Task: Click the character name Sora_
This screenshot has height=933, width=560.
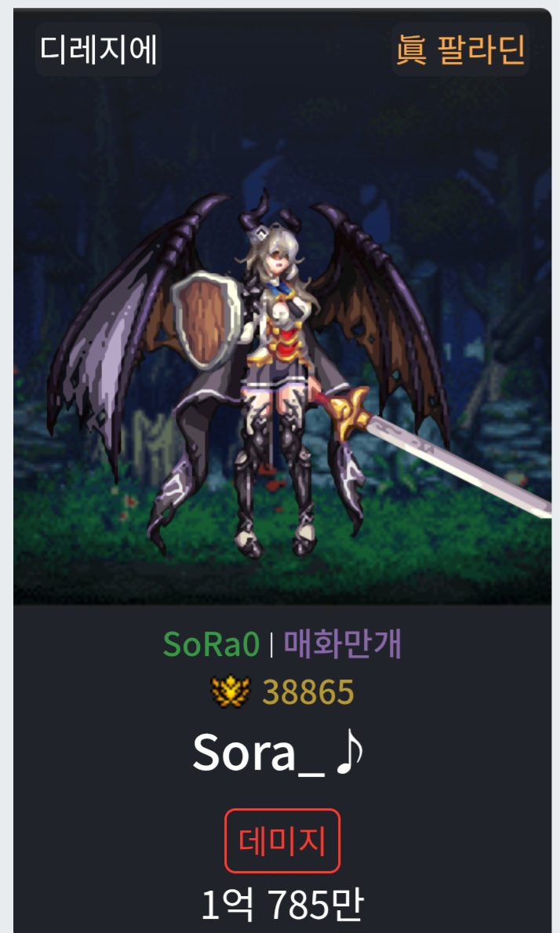Action: point(259,753)
